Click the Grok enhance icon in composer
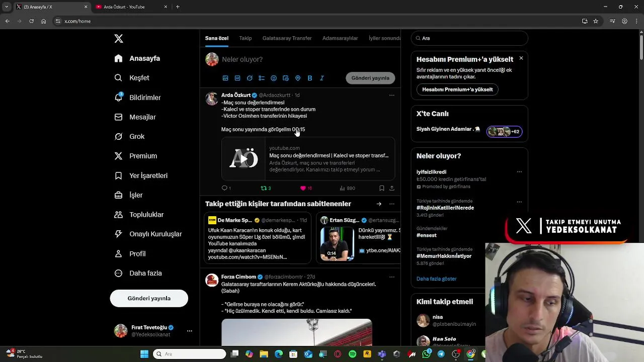Viewport: 644px width, 362px height. [x=250, y=78]
